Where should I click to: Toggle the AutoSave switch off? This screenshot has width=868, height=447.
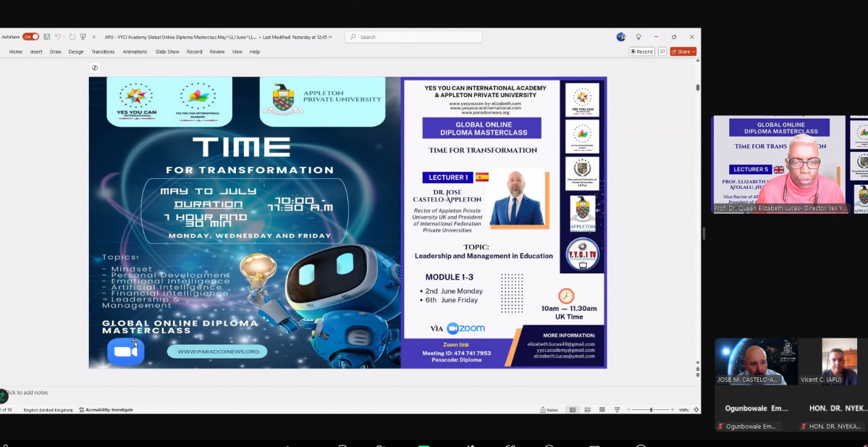(30, 37)
